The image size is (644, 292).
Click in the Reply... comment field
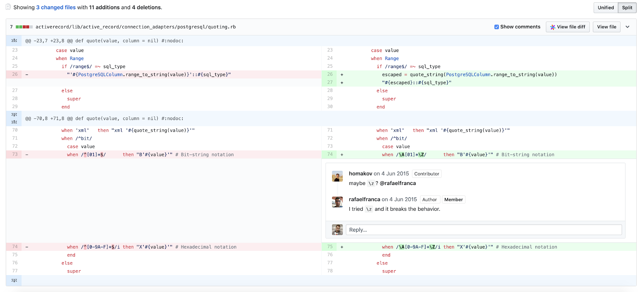[483, 230]
